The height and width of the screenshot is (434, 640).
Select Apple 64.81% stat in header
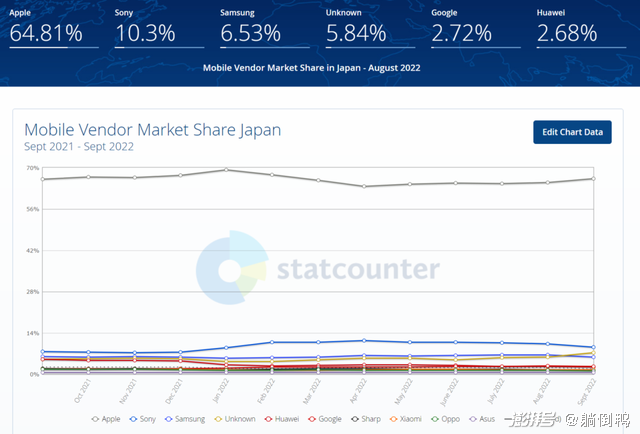54,28
